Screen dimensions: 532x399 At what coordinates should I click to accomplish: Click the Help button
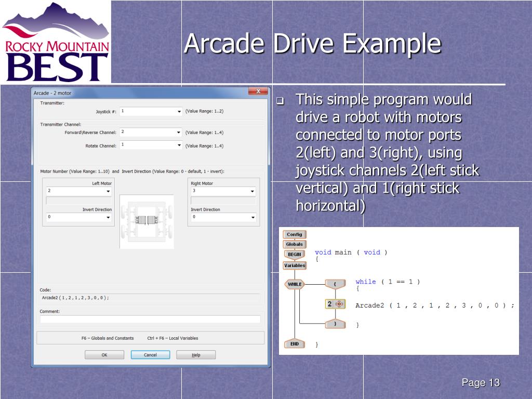click(196, 355)
